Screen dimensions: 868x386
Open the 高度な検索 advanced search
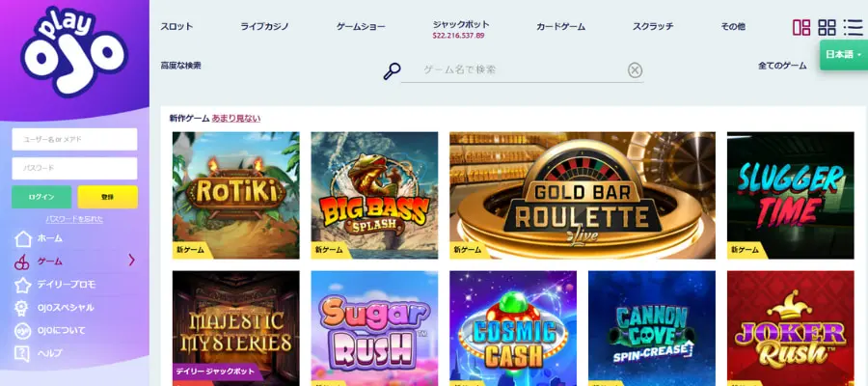tap(180, 66)
